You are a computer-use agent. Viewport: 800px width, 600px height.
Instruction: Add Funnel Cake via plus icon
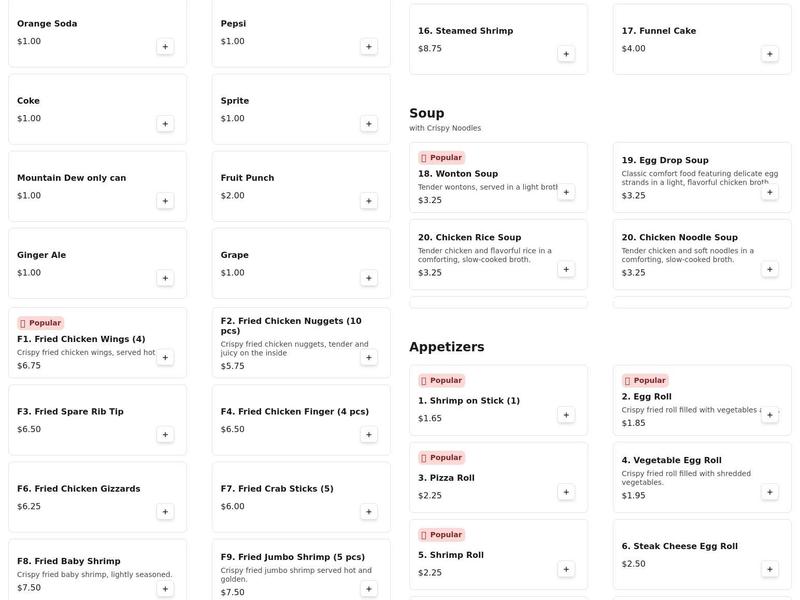769,54
